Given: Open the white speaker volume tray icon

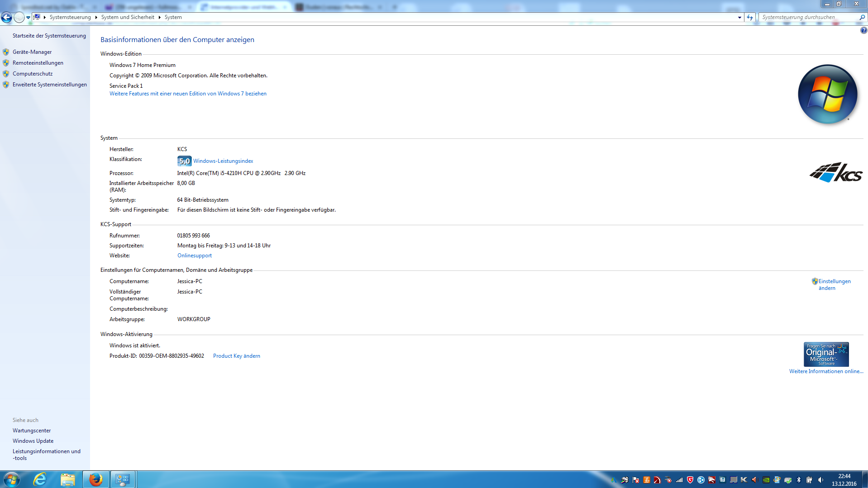Looking at the screenshot, I should tap(820, 480).
